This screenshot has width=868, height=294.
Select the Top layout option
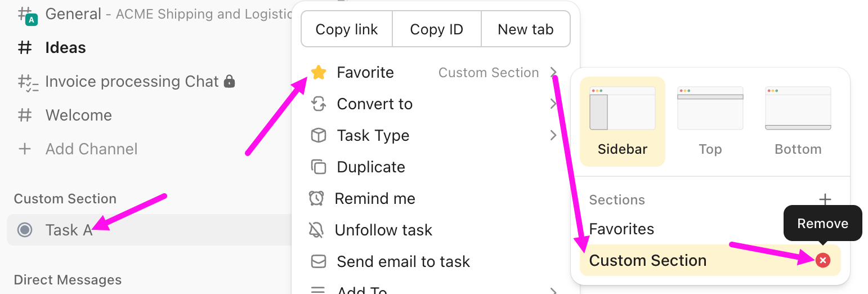pyautogui.click(x=710, y=122)
